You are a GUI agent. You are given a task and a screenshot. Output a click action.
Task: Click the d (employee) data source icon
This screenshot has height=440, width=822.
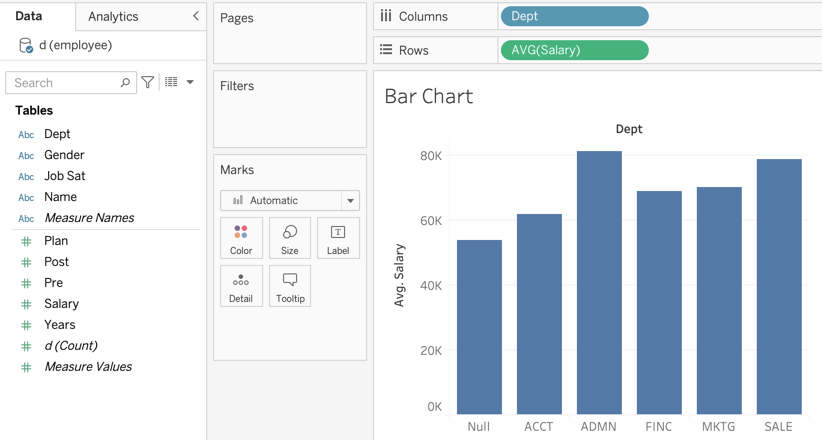tap(26, 45)
